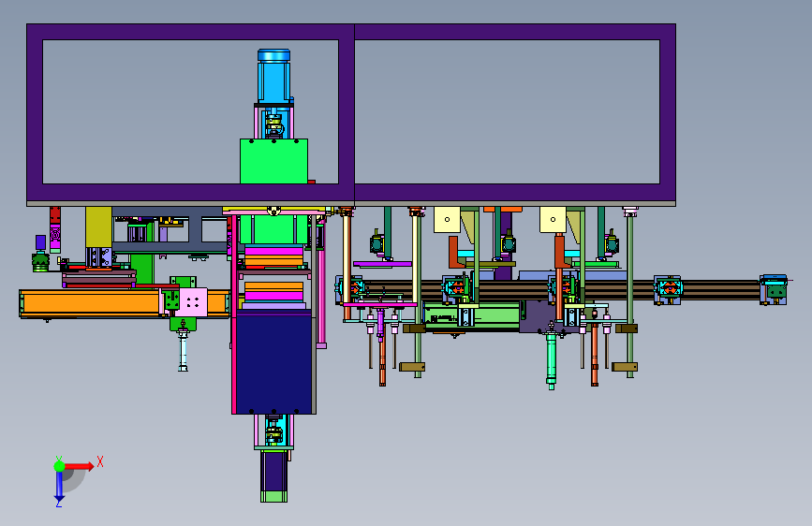812x526 pixels.
Task: Select the olive-yellow rectangular block under frame
Action: pyautogui.click(x=98, y=226)
